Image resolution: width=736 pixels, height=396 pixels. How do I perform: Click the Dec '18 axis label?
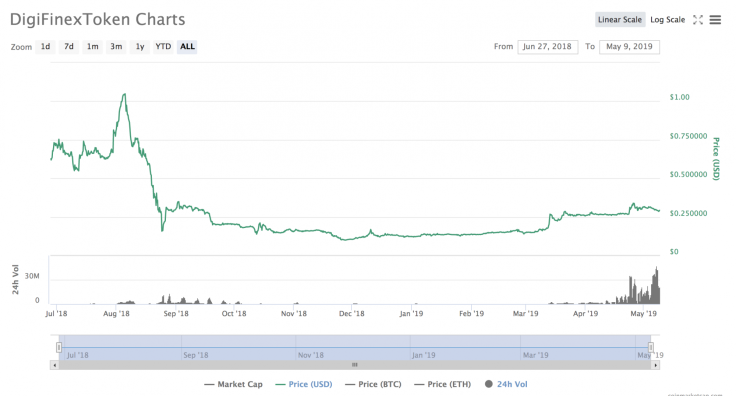(352, 313)
